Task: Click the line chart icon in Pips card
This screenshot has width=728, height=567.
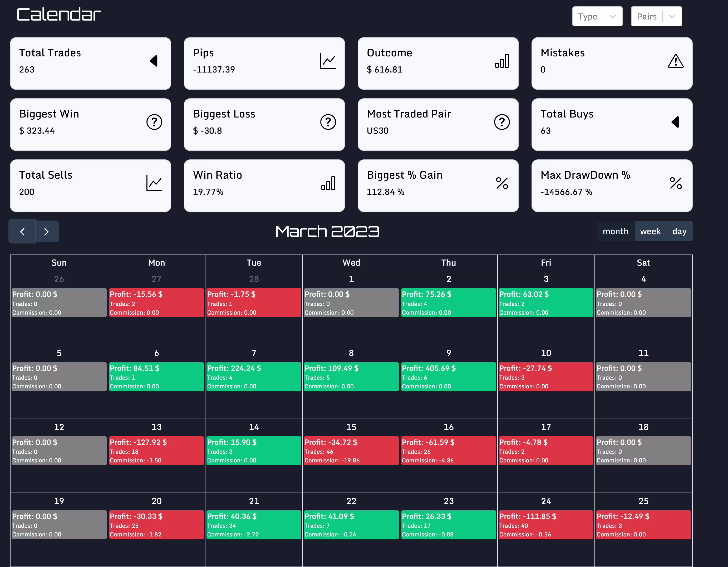Action: 328,61
